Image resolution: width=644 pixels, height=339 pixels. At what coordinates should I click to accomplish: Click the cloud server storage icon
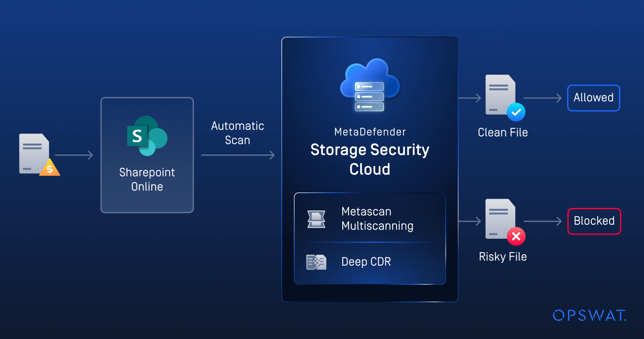[370, 85]
